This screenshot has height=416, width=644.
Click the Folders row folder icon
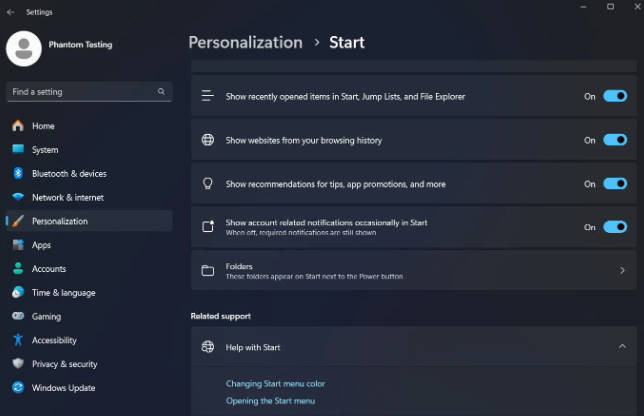(208, 271)
